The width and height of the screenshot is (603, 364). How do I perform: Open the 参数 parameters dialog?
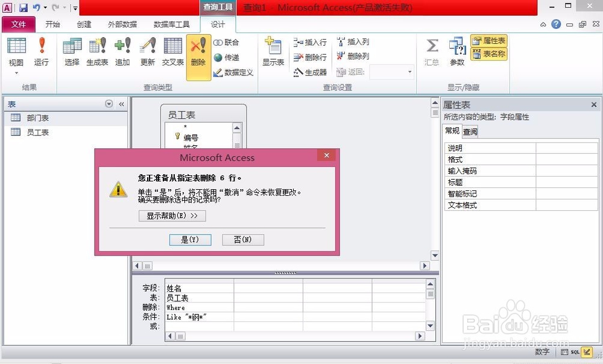click(457, 52)
